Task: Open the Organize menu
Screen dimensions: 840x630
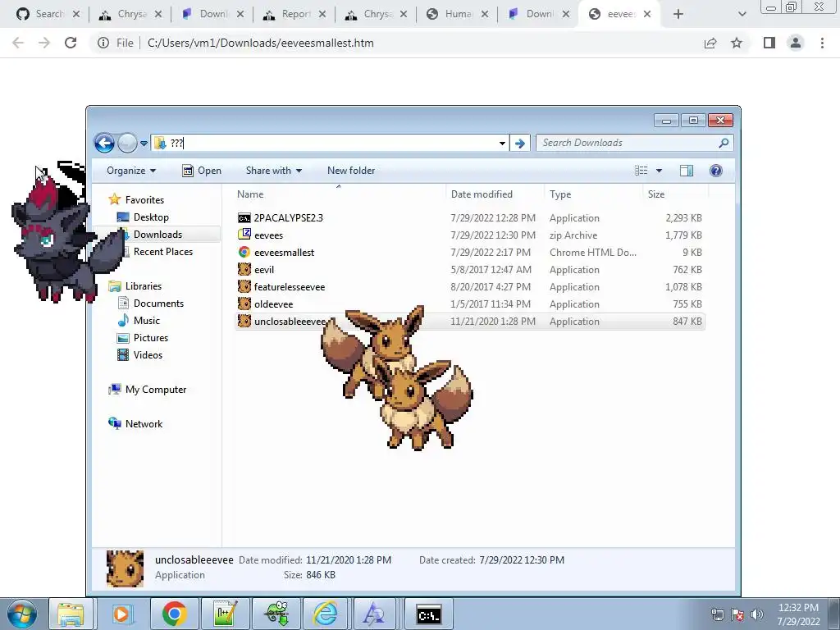Action: pos(131,171)
